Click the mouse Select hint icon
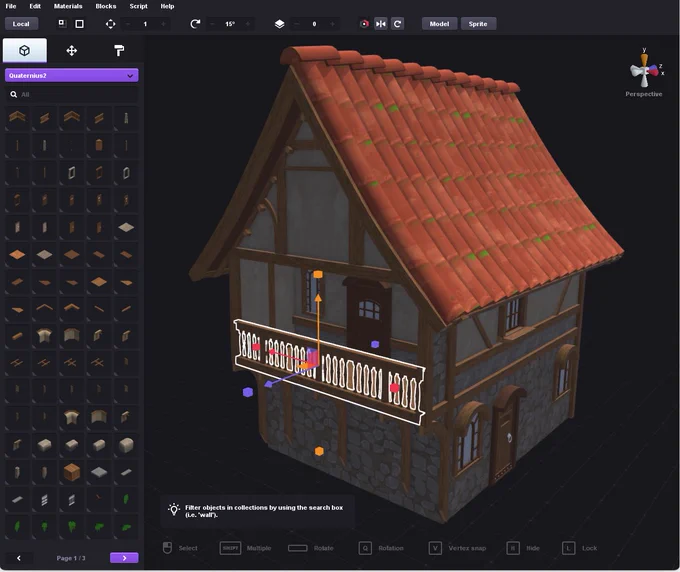The height and width of the screenshot is (572, 680). [x=167, y=548]
